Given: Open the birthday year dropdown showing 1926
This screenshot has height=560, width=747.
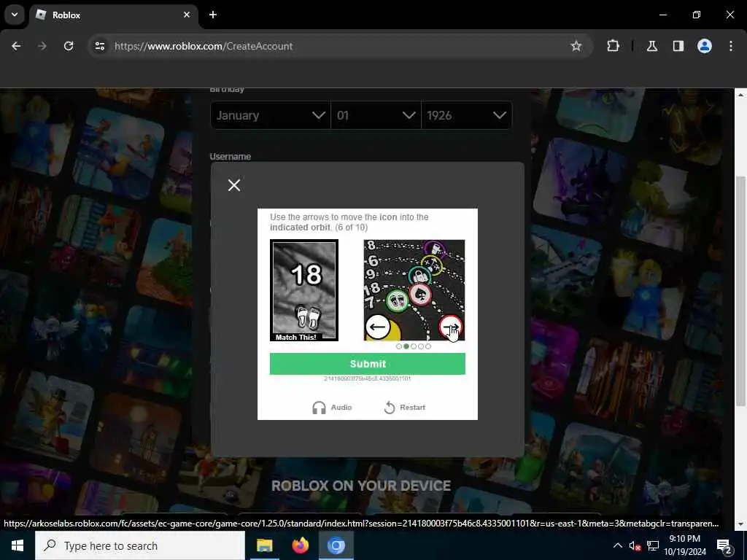Looking at the screenshot, I should point(467,115).
